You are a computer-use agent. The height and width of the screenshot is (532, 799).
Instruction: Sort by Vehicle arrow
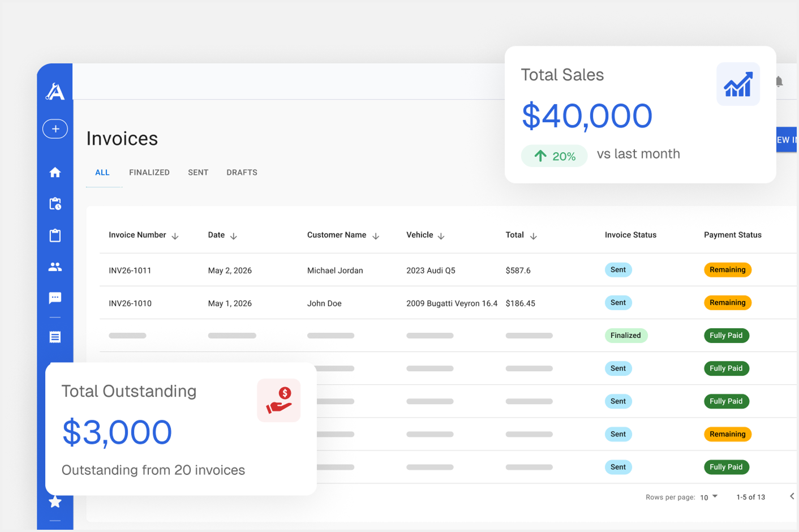(x=441, y=236)
